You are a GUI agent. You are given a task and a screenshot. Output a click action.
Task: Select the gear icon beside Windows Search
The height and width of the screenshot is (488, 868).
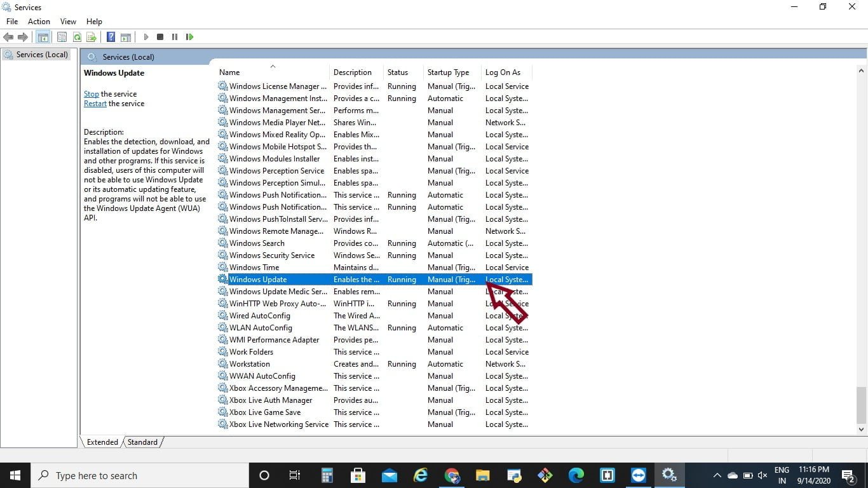tap(222, 243)
